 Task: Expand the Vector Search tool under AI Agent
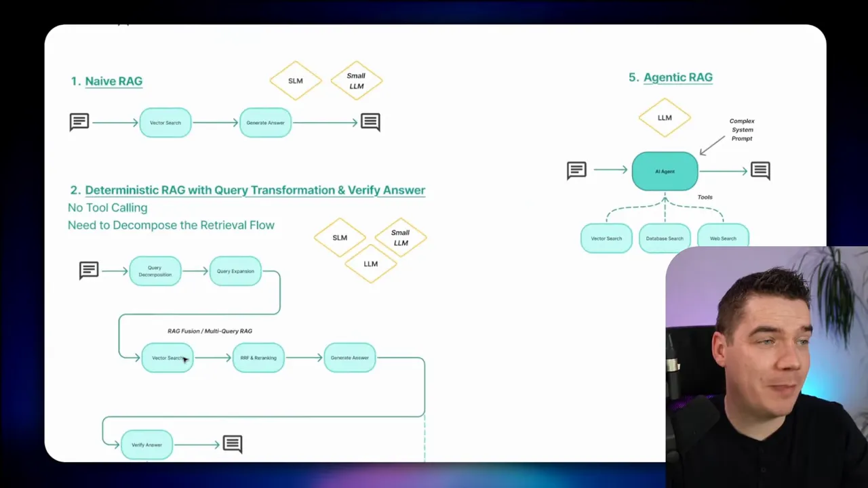point(606,238)
